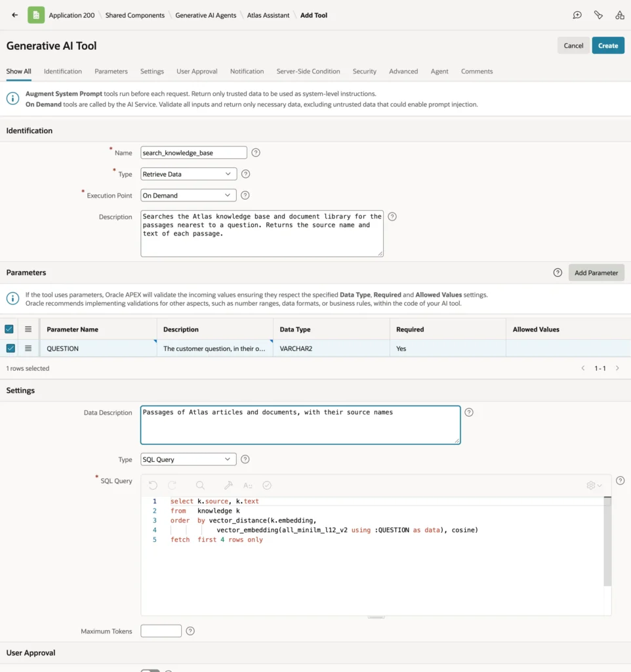Open the developer tools wrench icon

point(598,15)
